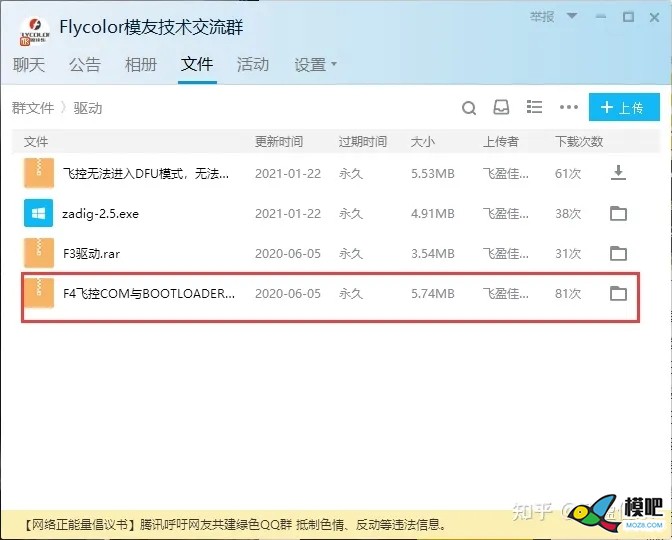Open the file inbox tray icon
This screenshot has width=672, height=540.
501,107
